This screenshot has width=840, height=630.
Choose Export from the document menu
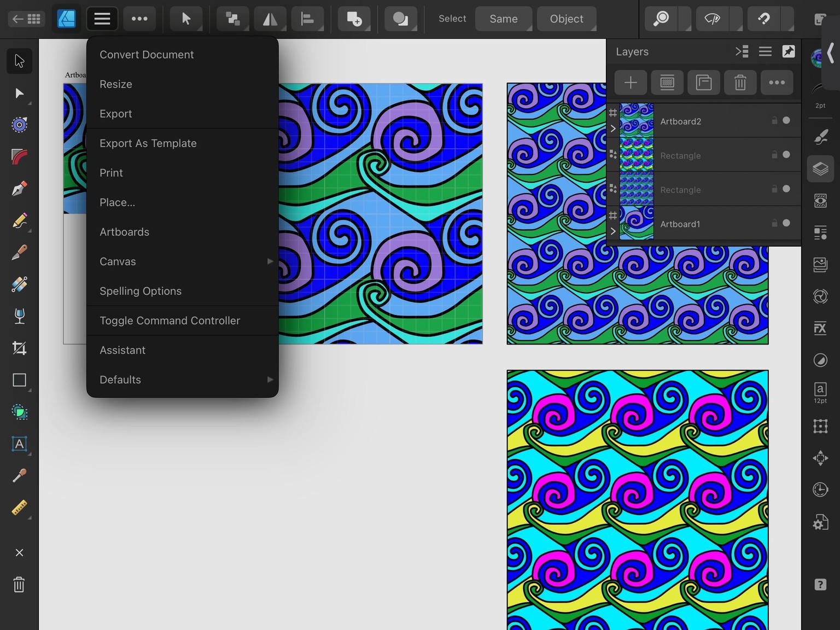point(183,114)
